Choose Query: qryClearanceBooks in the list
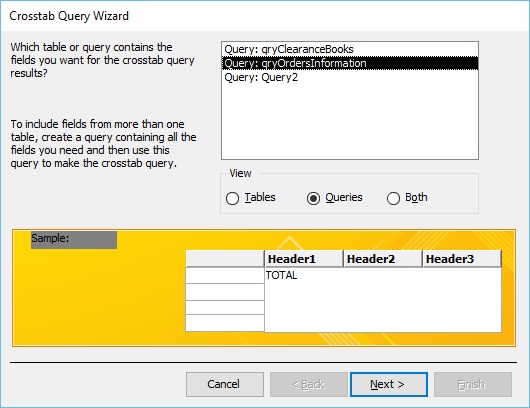The width and height of the screenshot is (530, 408). click(350, 49)
